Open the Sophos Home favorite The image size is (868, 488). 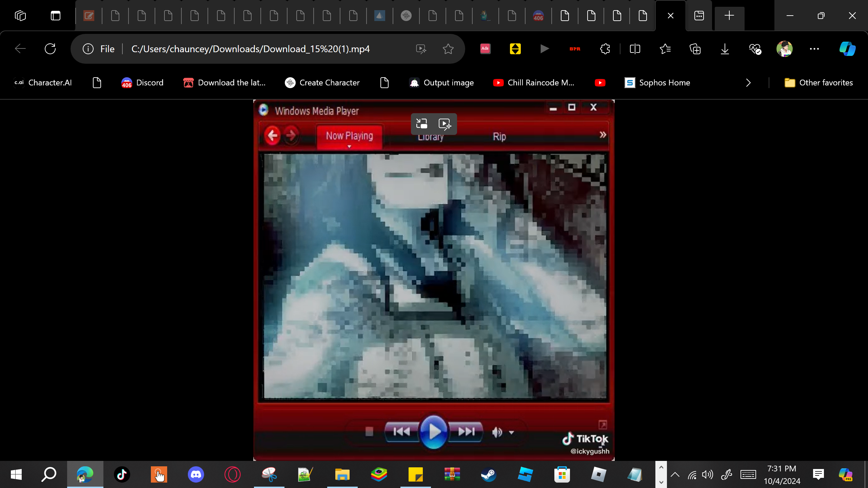point(657,83)
